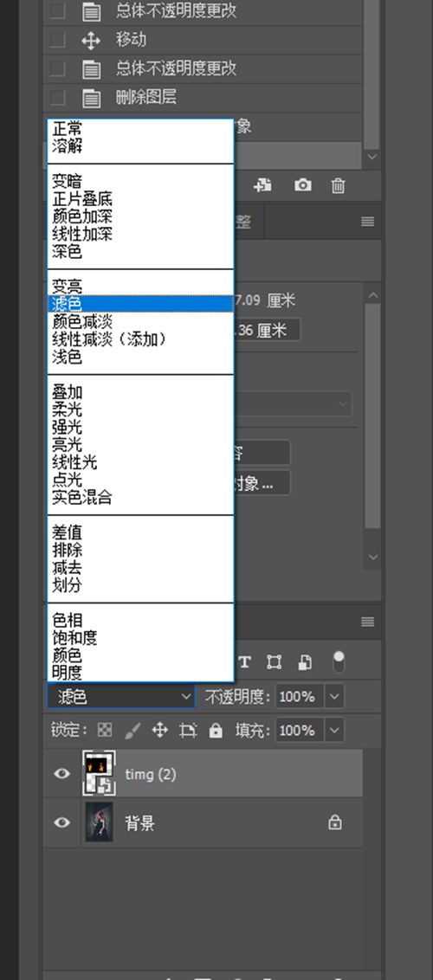Enable the smart object layer filter icon
The image size is (433, 980).
pyautogui.click(x=305, y=662)
